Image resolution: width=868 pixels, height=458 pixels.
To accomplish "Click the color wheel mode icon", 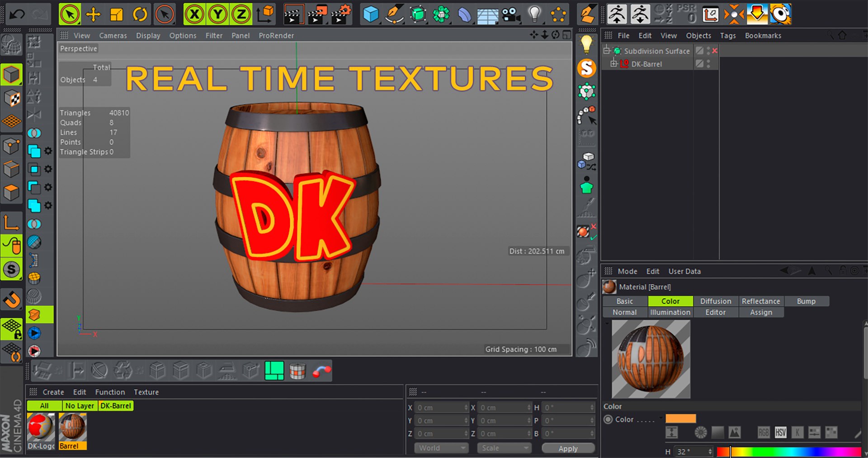I will (x=701, y=433).
